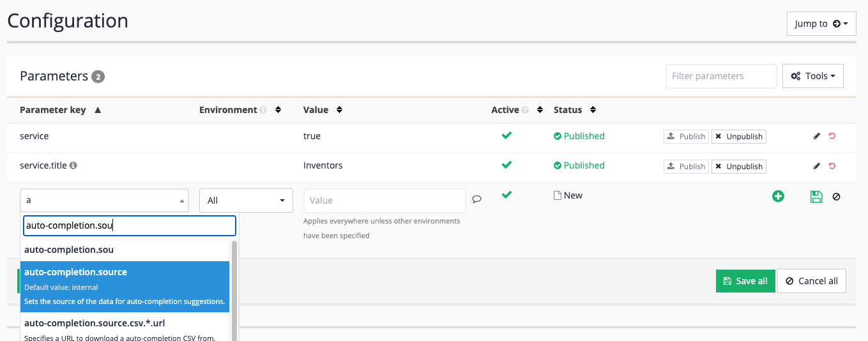Revert the service.title parameter red icon
The height and width of the screenshot is (341, 868).
point(832,165)
